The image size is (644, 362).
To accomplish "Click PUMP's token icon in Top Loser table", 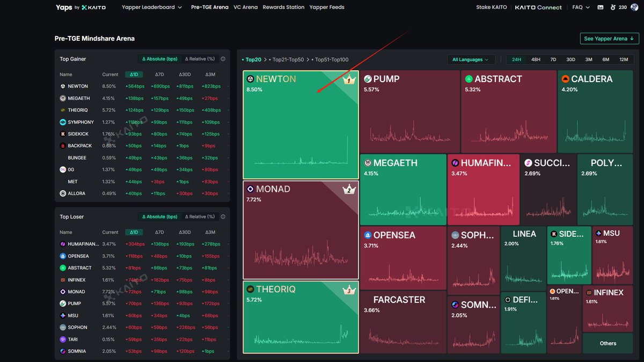I will tap(63, 303).
